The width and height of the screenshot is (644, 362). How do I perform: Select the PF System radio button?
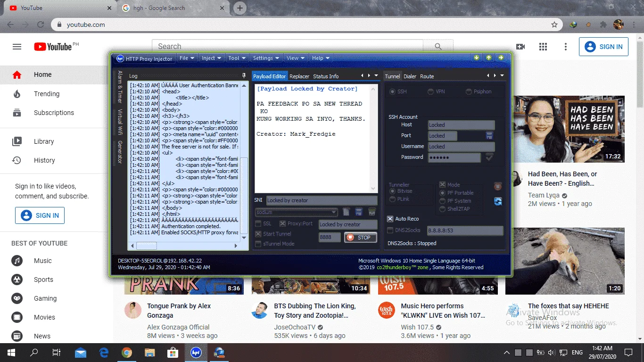tap(442, 201)
